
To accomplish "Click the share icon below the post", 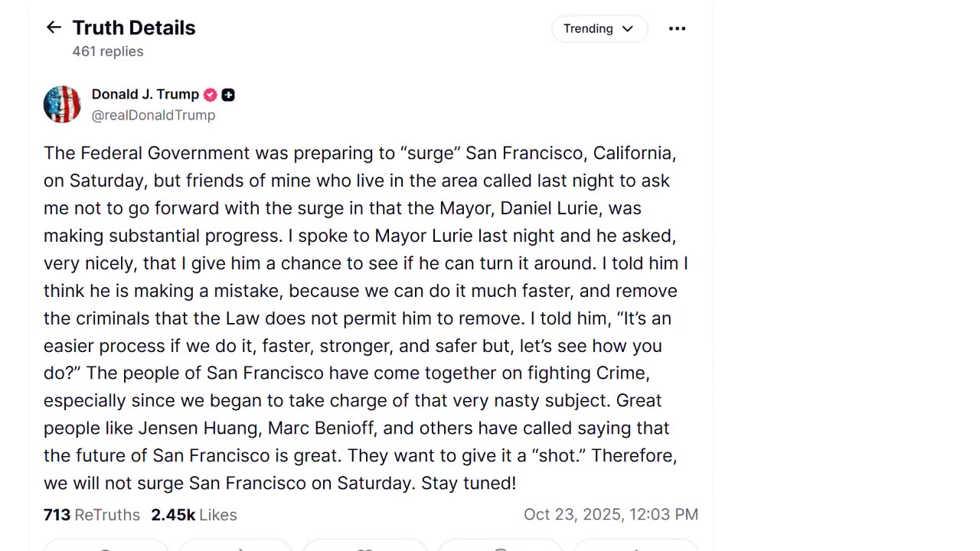I will [x=635, y=548].
